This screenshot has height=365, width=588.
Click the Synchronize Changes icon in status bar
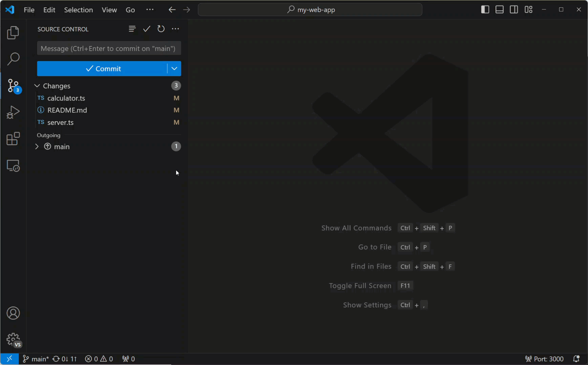[64, 359]
